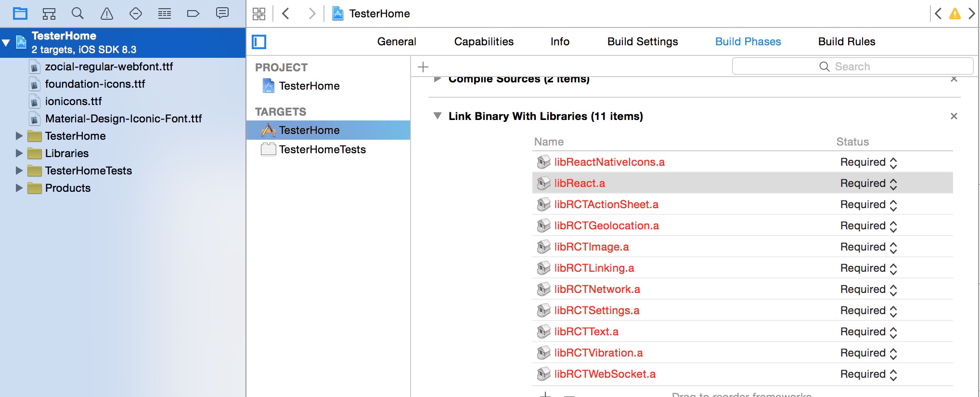Select libRCTNetwork.a library row
The width and height of the screenshot is (980, 397).
coord(742,289)
